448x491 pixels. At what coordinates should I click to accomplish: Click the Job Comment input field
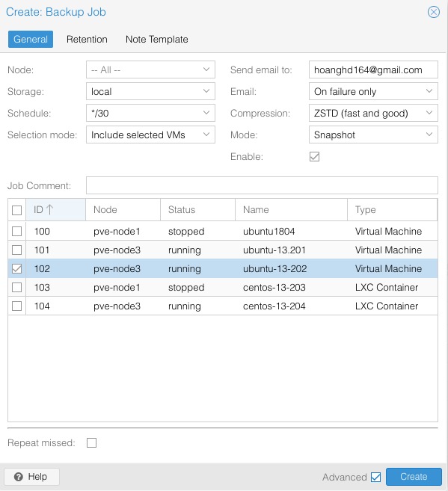pyautogui.click(x=262, y=185)
